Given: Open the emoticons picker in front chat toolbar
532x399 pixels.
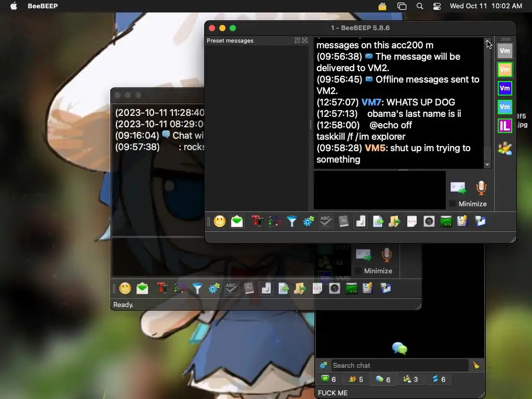Looking at the screenshot, I should [x=220, y=221].
